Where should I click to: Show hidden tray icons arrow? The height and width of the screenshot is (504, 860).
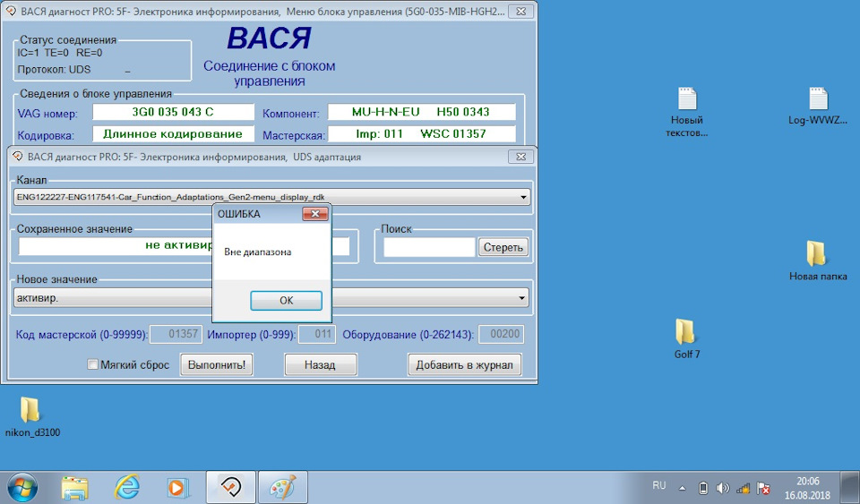(683, 488)
